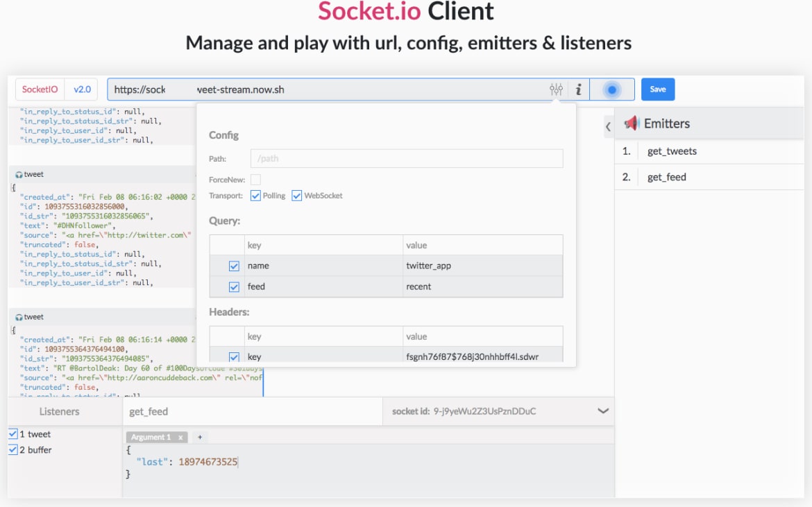Viewport: 812px width, 507px height.
Task: Add a new argument with the plus button
Action: tap(199, 437)
